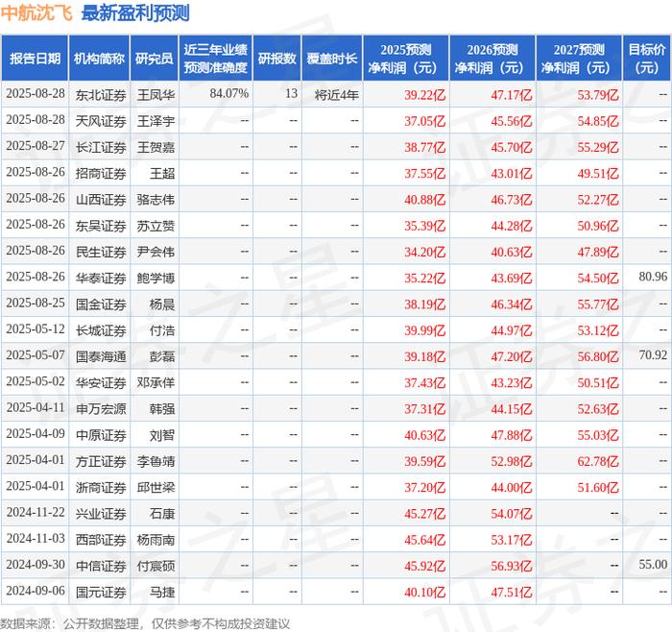Select the 2025预测净利润 column header
Viewport: 672px width, 632px height.
coord(406,59)
